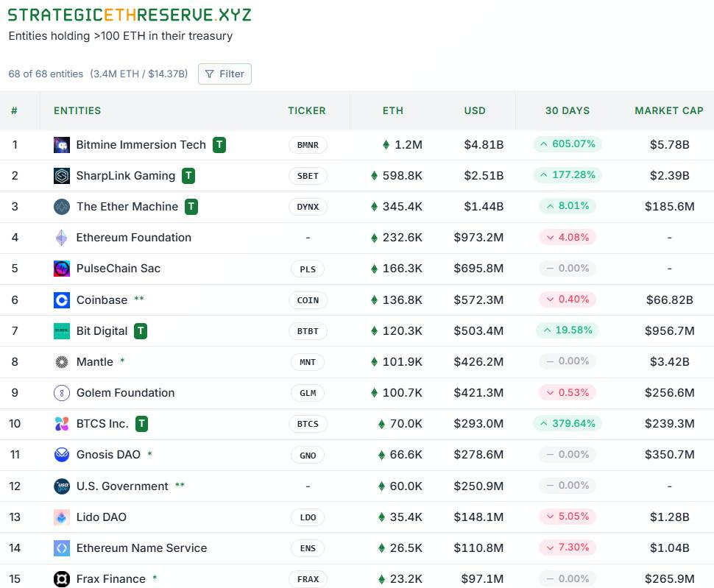The width and height of the screenshot is (714, 588).
Task: Click the PulseChain Sac logo icon
Action: pyautogui.click(x=62, y=269)
